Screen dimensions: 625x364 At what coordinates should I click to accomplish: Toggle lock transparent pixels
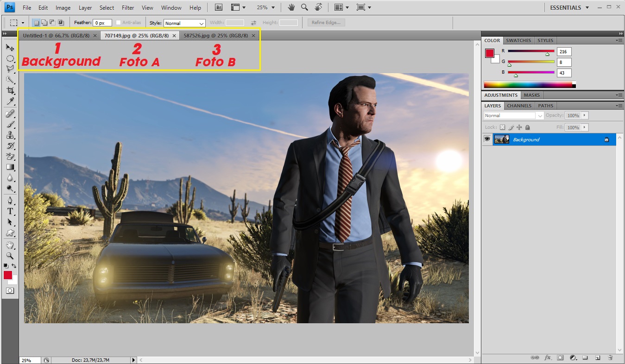(503, 127)
